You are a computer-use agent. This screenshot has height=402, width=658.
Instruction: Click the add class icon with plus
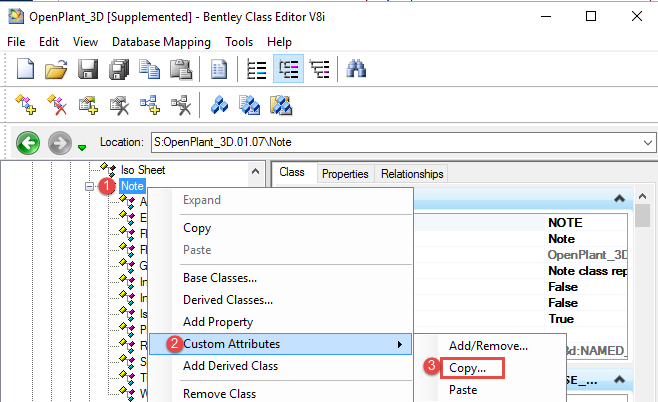point(25,104)
